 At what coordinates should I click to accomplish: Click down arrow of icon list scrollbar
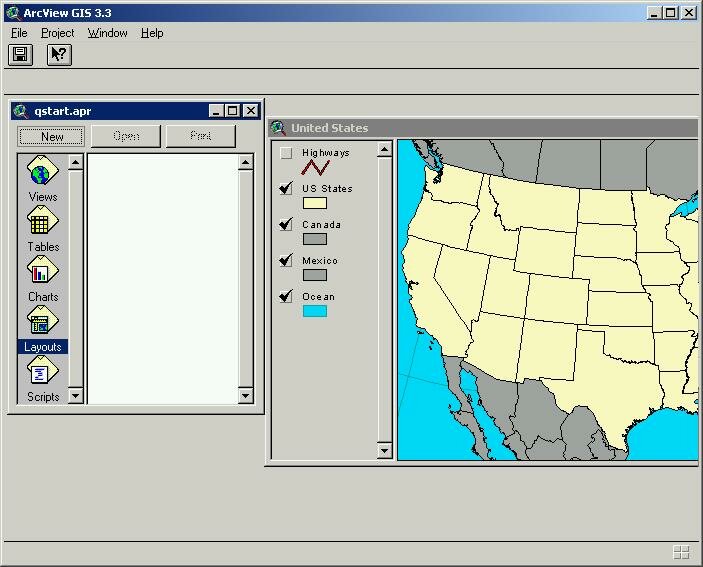tap(75, 395)
